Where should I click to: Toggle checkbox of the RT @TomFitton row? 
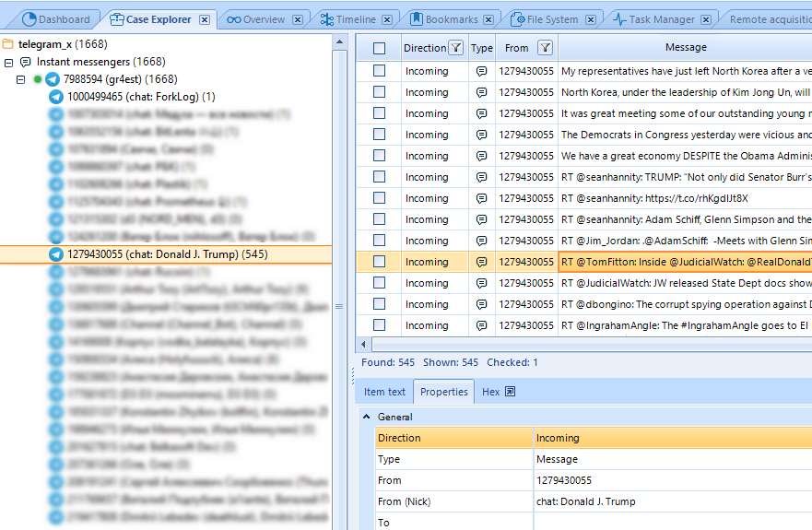pos(379,262)
